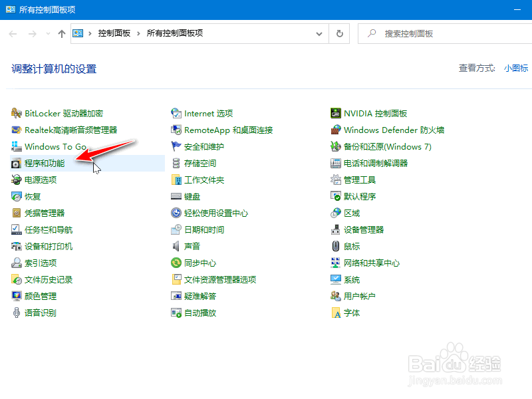Open the 系统 link
This screenshot has width=532, height=399.
[352, 279]
